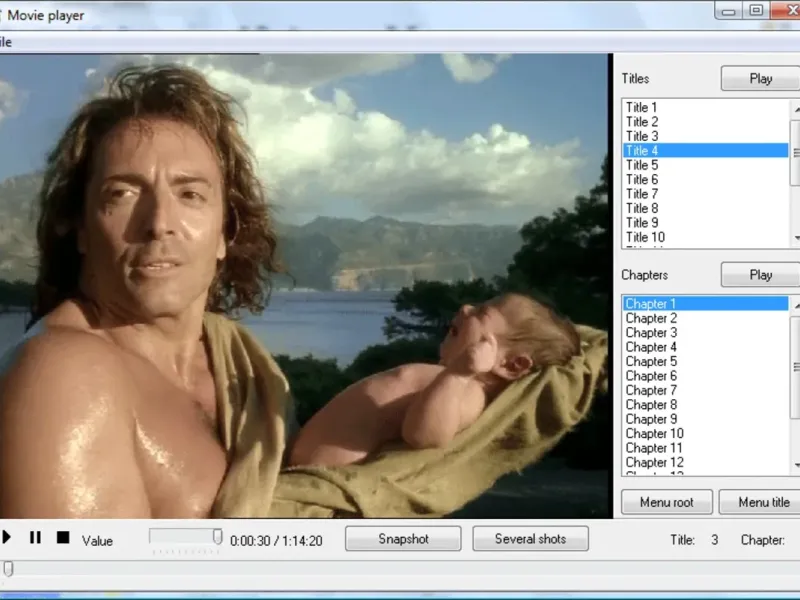Maximize the Movie player window

coord(756,11)
